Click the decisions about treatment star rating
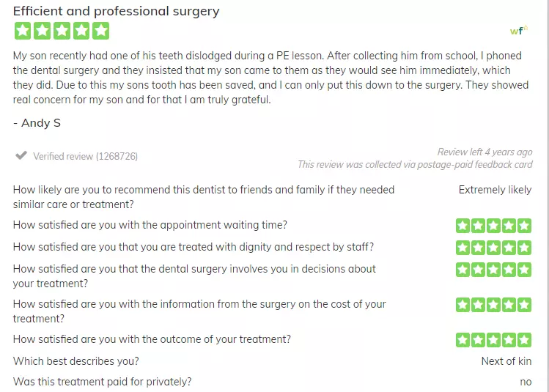Viewport: 549px width, 392px height. (x=493, y=270)
